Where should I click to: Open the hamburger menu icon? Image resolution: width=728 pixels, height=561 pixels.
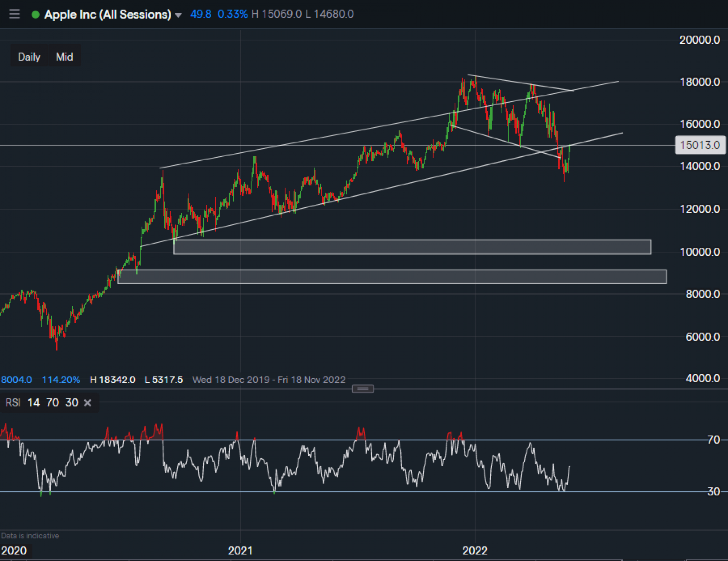tap(15, 14)
